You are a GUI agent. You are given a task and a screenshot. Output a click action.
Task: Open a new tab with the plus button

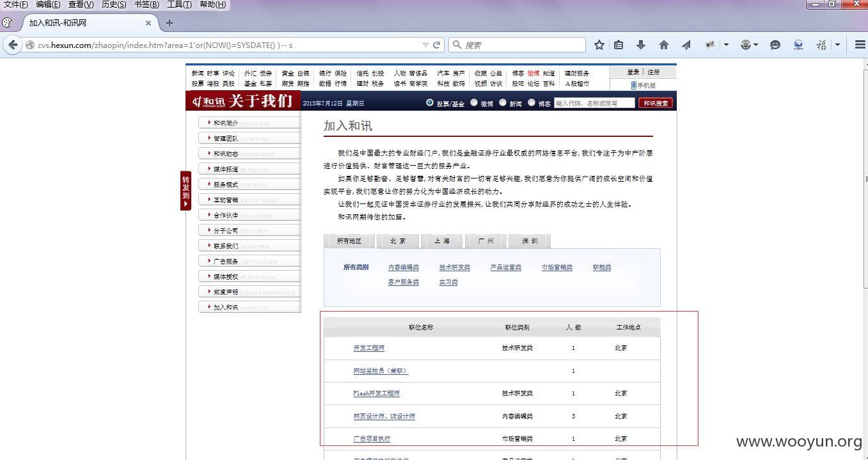coord(170,23)
